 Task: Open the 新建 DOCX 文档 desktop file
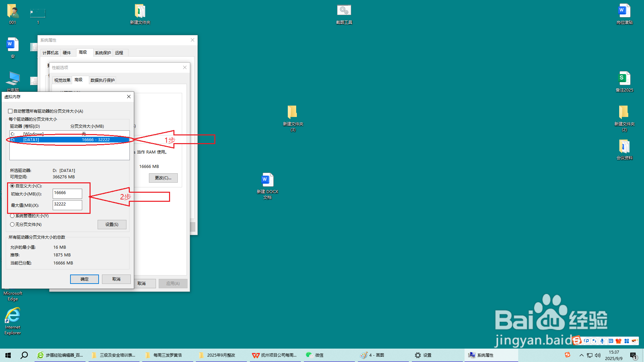[x=267, y=180]
